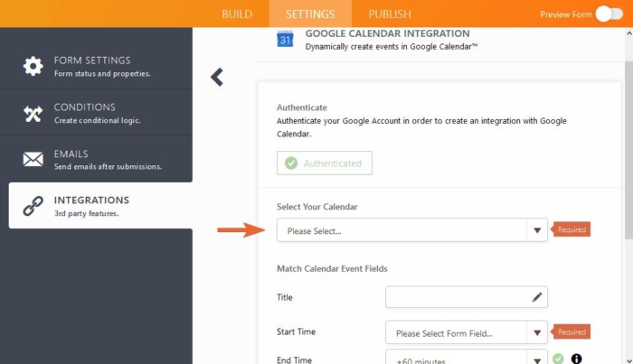This screenshot has width=633, height=364.
Task: Click the Google Calendar 31 icon
Action: coord(285,39)
